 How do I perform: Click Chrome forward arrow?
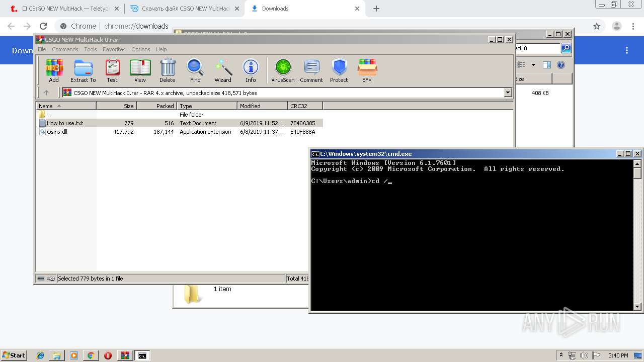[x=27, y=26]
